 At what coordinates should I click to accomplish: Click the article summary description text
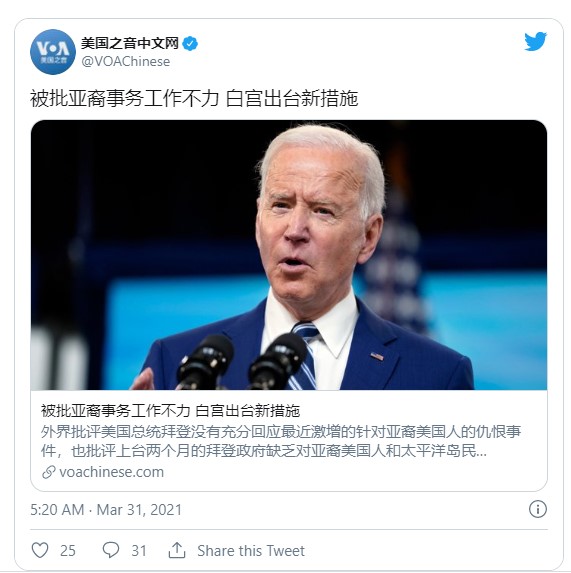pyautogui.click(x=281, y=441)
